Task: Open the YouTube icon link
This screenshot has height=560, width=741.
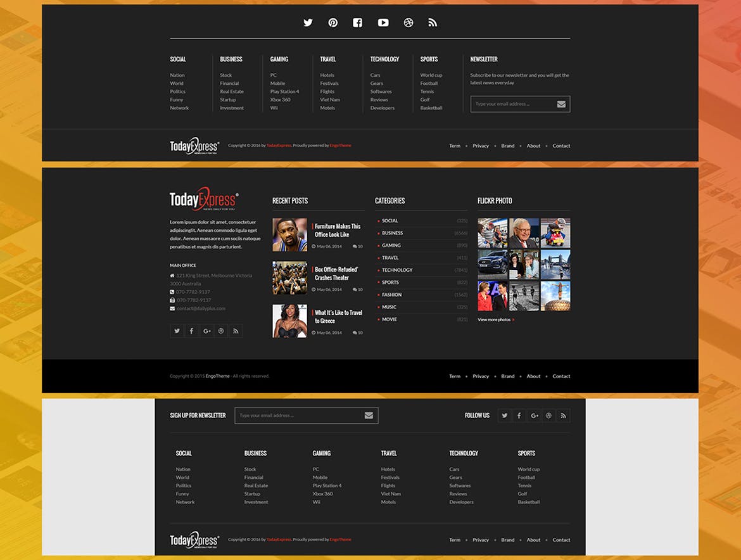Action: pyautogui.click(x=383, y=23)
